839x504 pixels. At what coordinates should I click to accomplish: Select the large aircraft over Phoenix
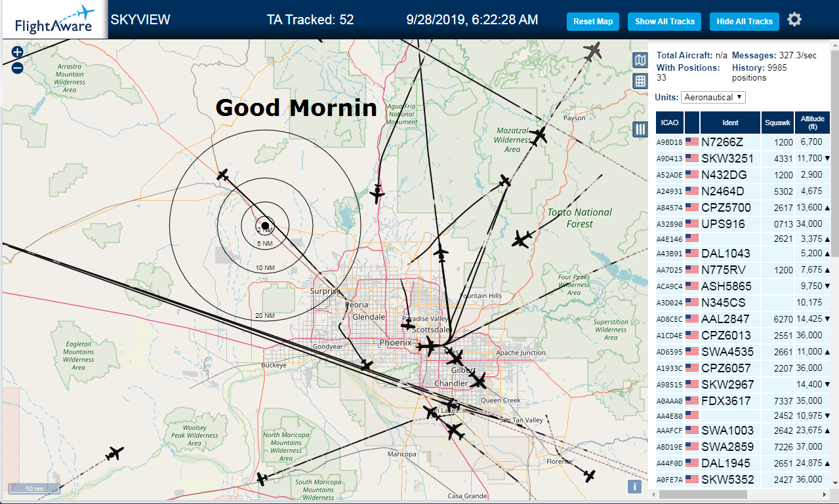tap(429, 346)
